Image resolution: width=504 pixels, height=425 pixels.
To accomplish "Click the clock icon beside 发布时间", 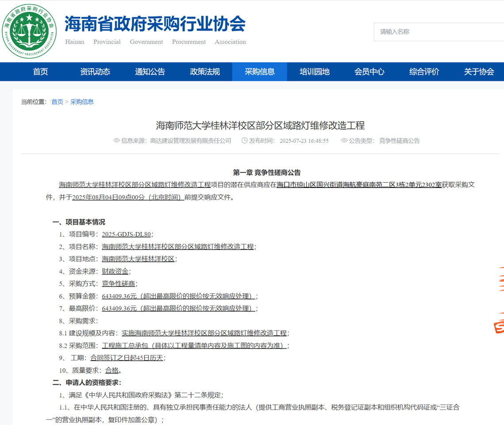I will pyautogui.click(x=244, y=141).
